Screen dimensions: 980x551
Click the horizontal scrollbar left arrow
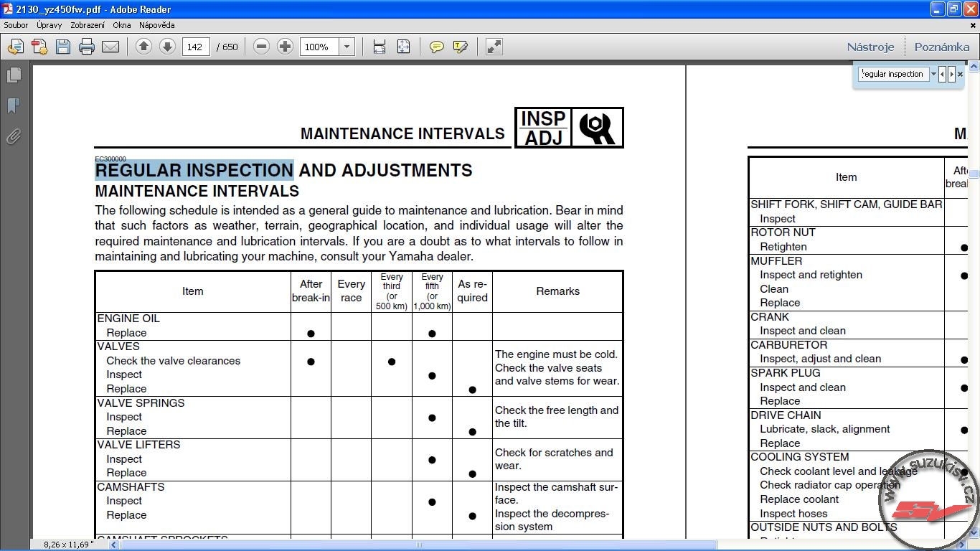113,545
